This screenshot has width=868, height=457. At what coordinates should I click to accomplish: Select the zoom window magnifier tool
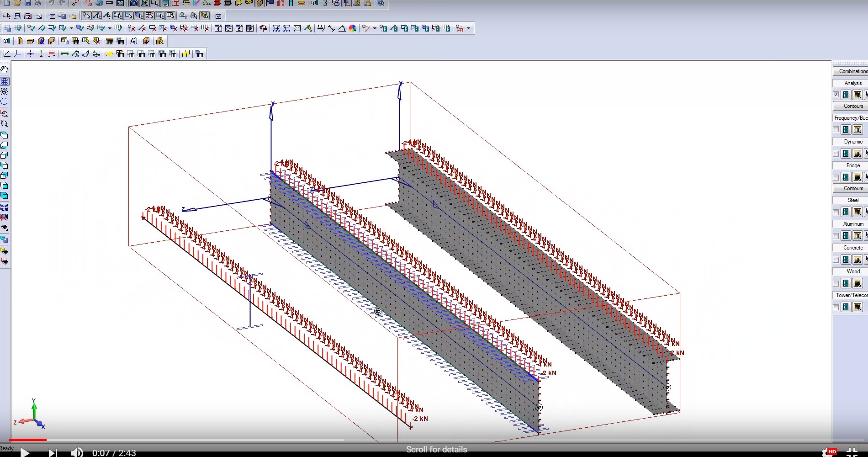[5, 114]
